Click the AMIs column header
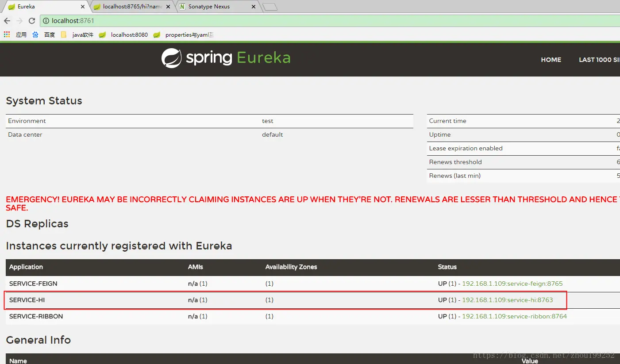The width and height of the screenshot is (620, 364). click(x=195, y=267)
